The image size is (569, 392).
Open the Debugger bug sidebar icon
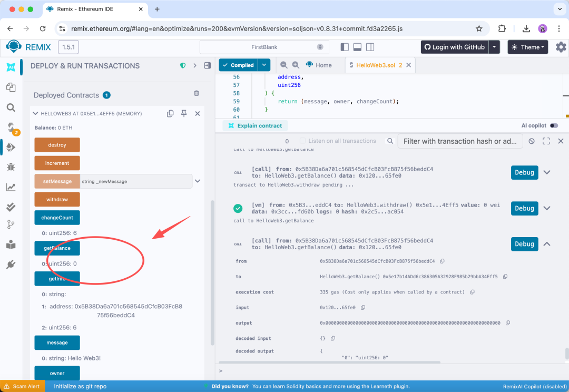click(x=11, y=167)
